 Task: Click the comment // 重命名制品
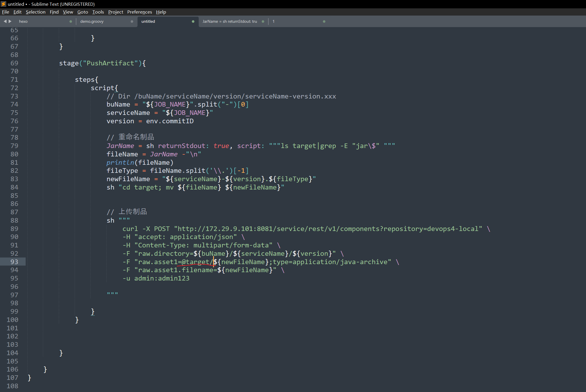pos(130,137)
